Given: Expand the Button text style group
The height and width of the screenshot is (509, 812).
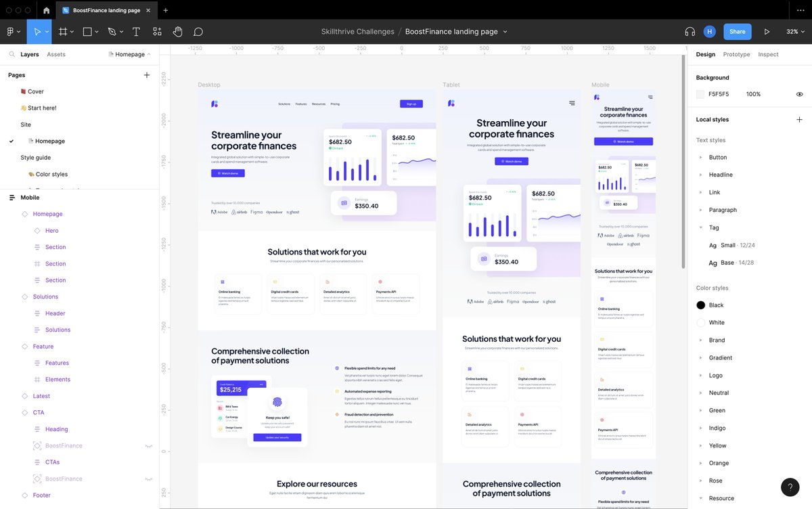Looking at the screenshot, I should click(701, 158).
